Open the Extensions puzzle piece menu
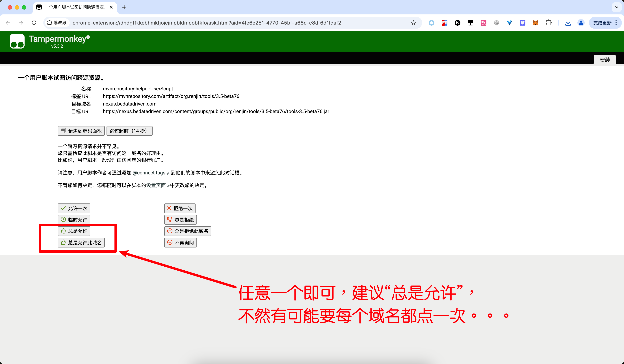This screenshot has width=624, height=364. coord(549,23)
